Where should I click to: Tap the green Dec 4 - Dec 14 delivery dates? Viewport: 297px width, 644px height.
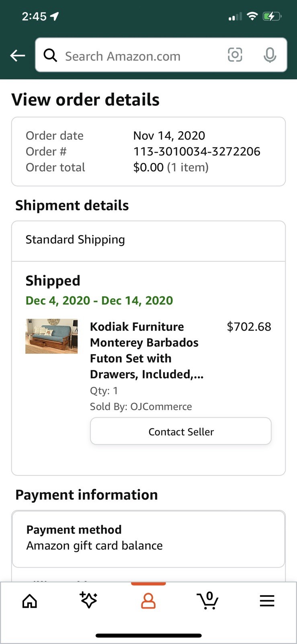click(99, 301)
